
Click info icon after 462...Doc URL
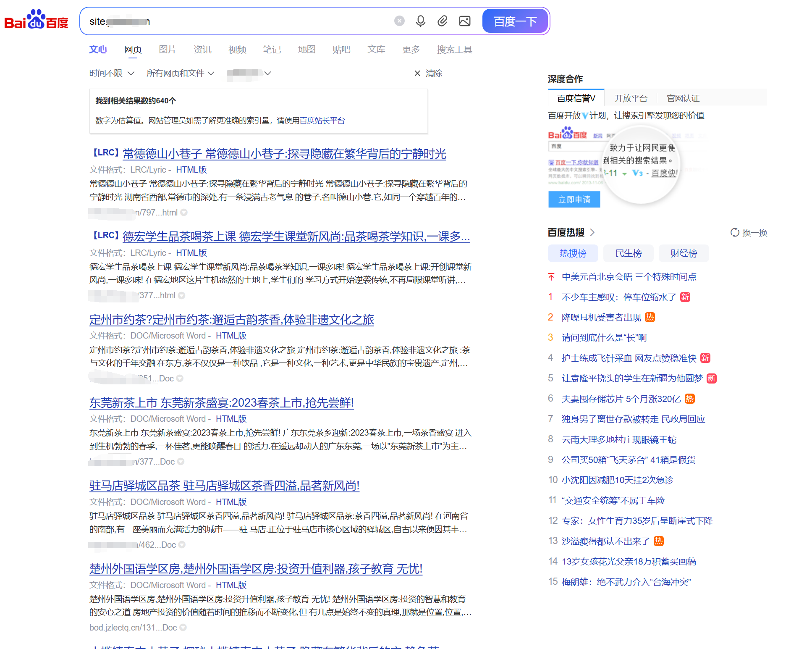[x=182, y=545]
